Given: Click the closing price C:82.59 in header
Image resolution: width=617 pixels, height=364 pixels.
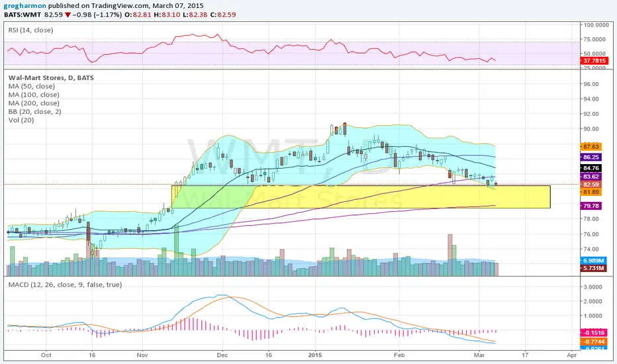Looking at the screenshot, I should pyautogui.click(x=222, y=15).
